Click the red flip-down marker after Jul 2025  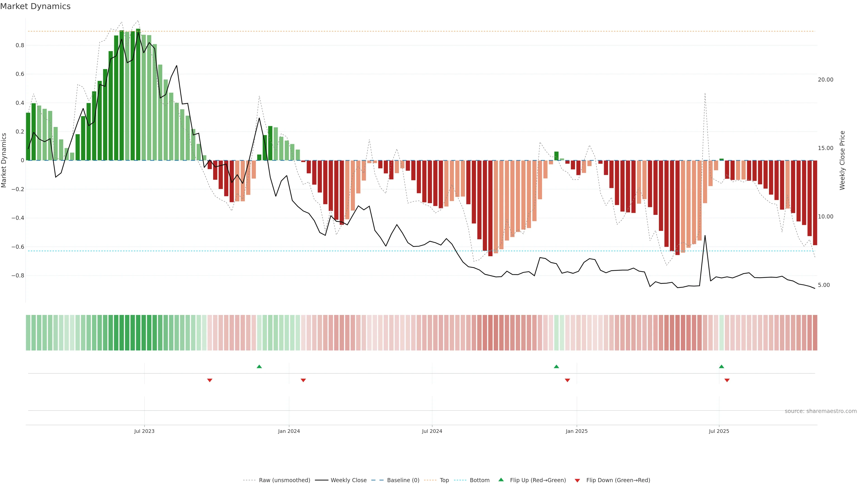(x=727, y=380)
